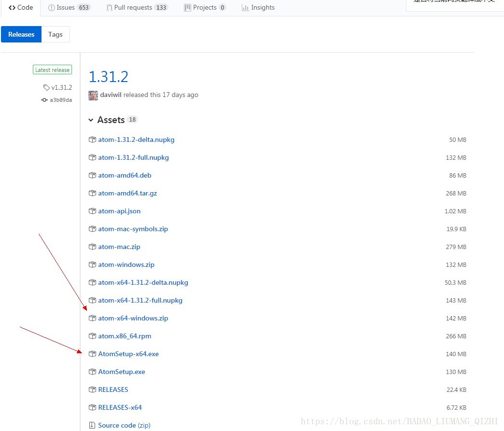
Task: Download atom-mac-symbols.zip
Action: (133, 229)
